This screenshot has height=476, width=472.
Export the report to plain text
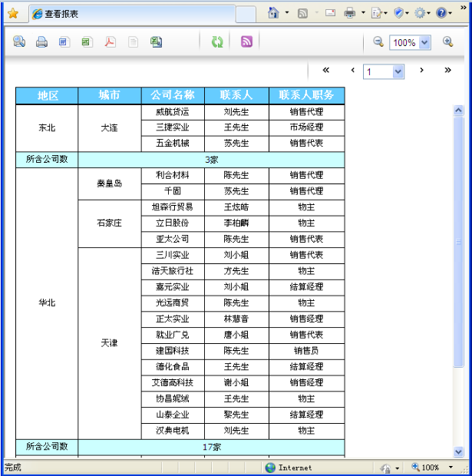(133, 42)
